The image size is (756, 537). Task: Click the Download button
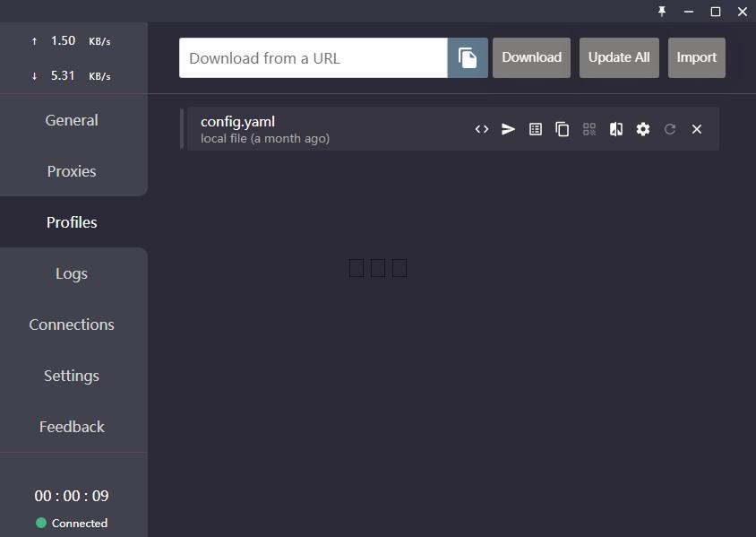531,58
